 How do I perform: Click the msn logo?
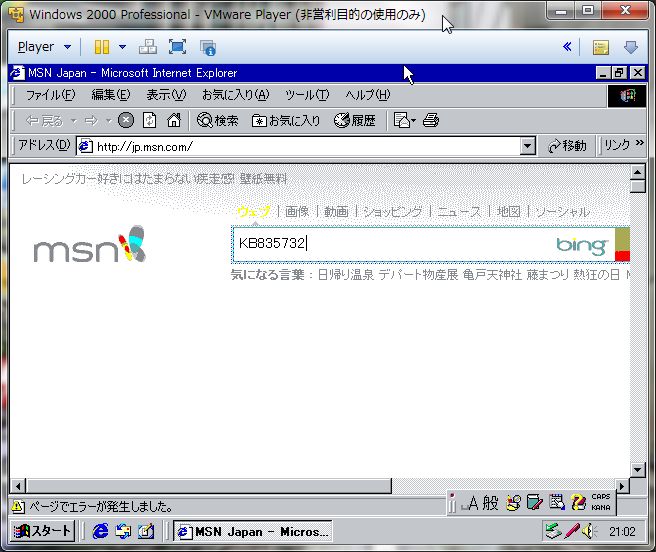(90, 245)
